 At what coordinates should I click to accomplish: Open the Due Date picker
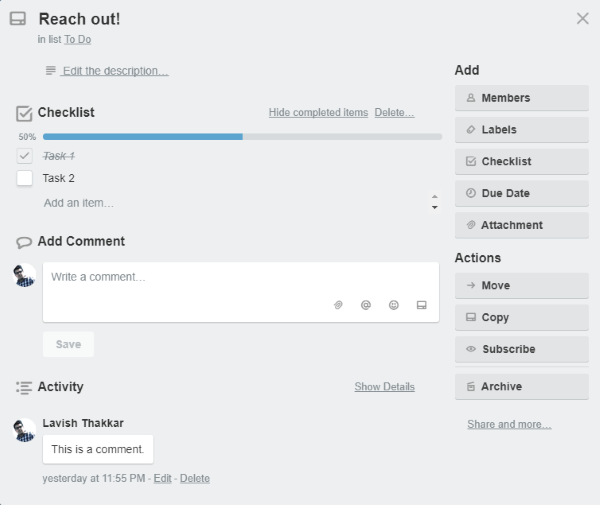521,193
